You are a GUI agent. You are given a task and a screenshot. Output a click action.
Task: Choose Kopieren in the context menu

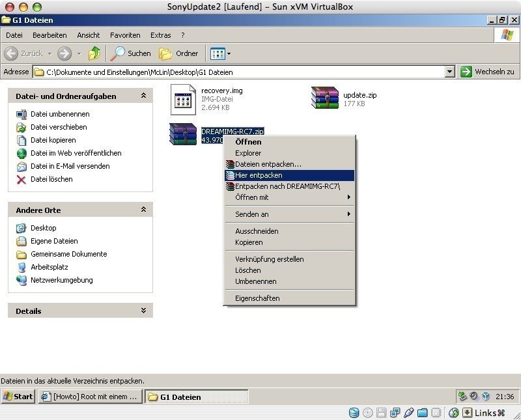289,243
